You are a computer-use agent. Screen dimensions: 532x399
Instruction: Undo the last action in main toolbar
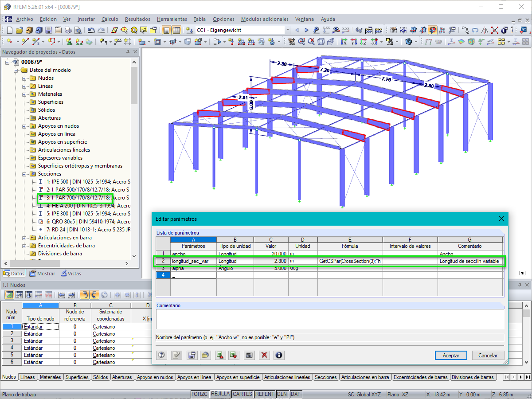91,31
